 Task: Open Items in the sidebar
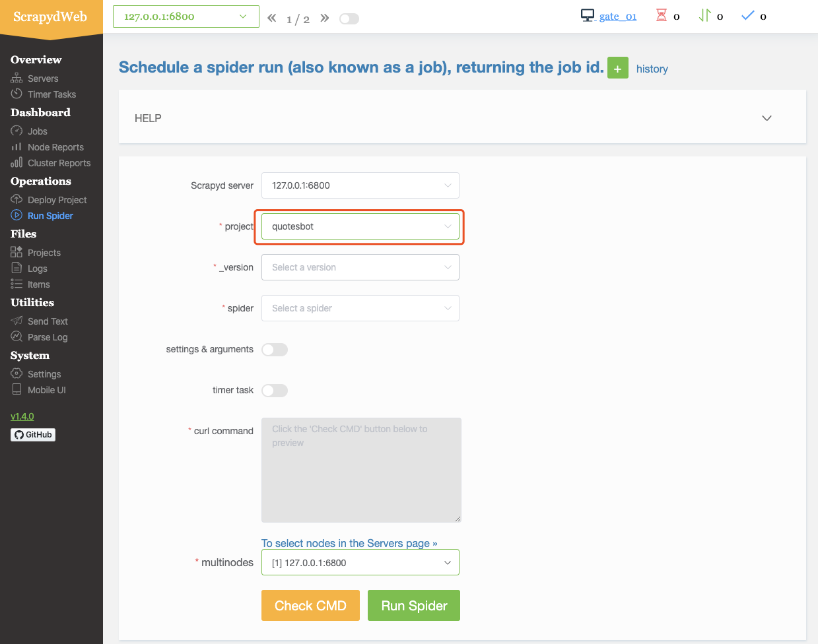(39, 284)
